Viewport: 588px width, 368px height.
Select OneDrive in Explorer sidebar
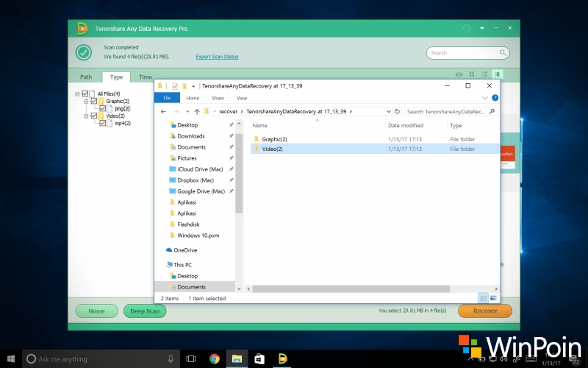(185, 250)
